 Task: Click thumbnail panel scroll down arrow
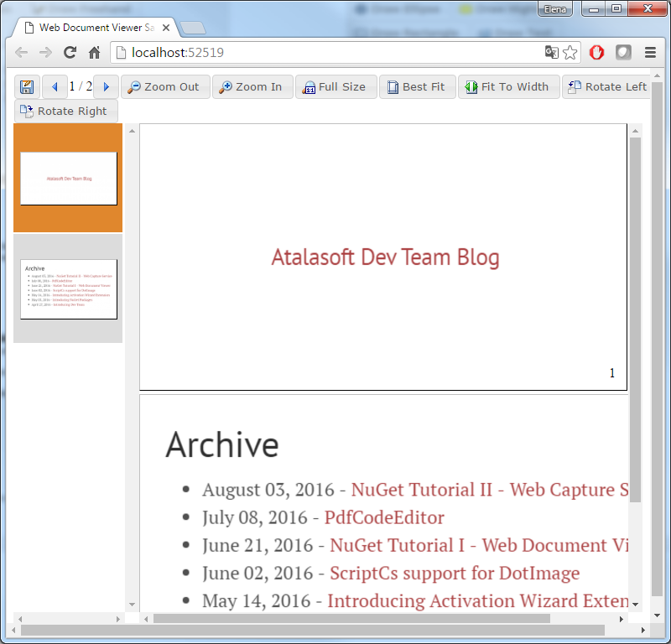coord(132,605)
